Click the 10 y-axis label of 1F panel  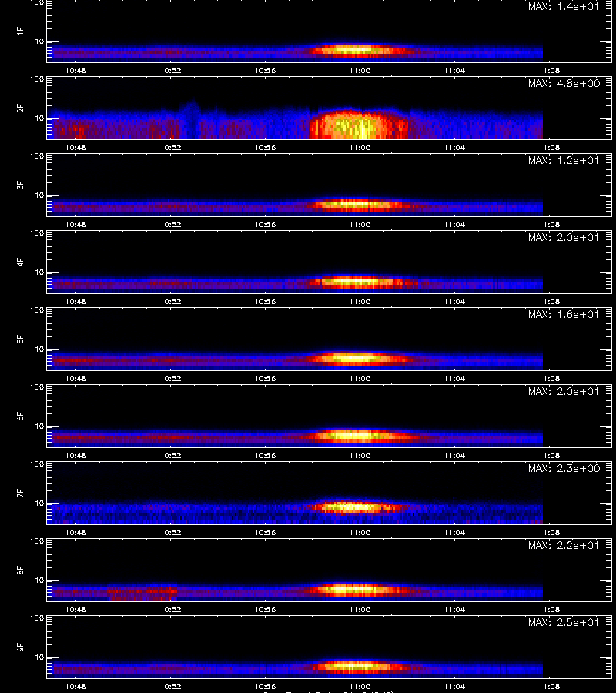[39, 41]
